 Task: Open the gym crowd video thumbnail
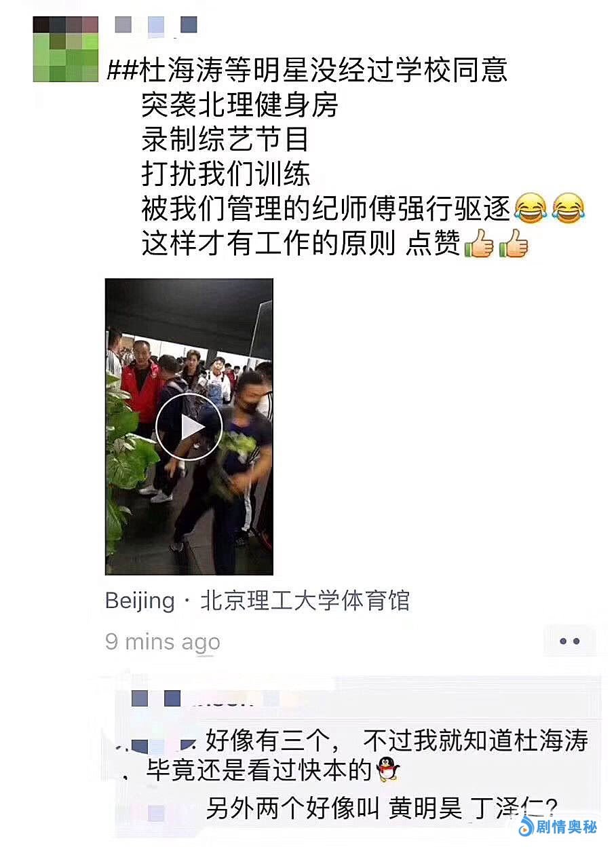[x=189, y=427]
